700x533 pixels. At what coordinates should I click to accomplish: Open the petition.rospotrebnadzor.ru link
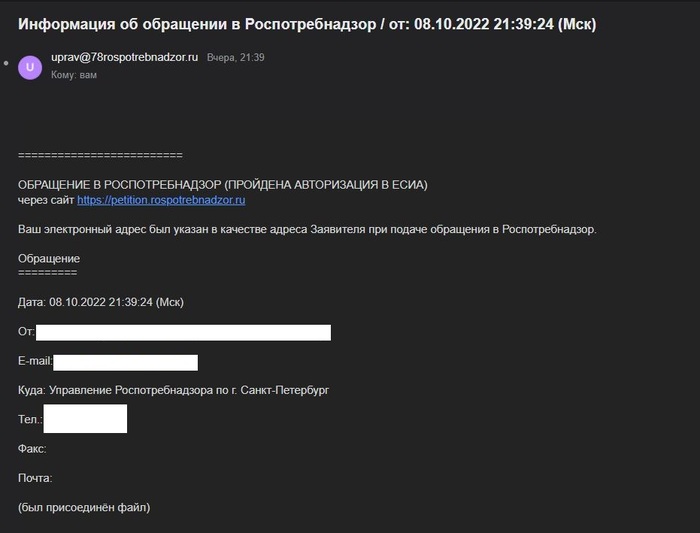coord(161,200)
